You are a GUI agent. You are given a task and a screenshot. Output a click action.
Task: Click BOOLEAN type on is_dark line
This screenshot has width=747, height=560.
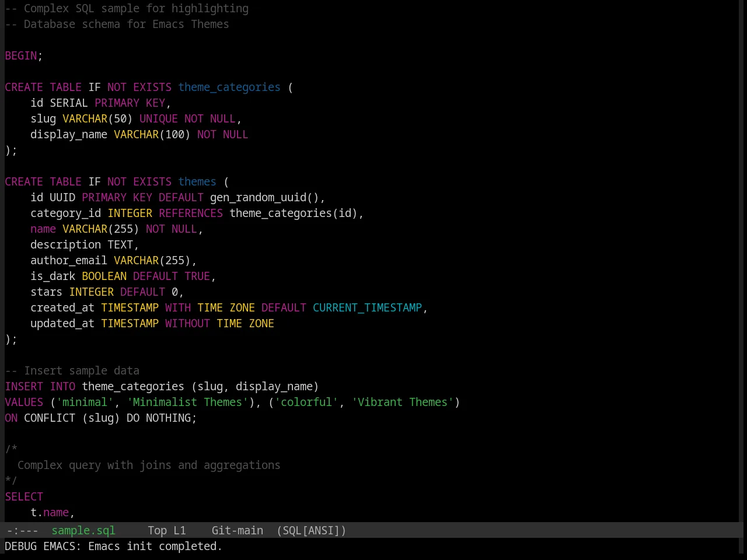coord(104,276)
